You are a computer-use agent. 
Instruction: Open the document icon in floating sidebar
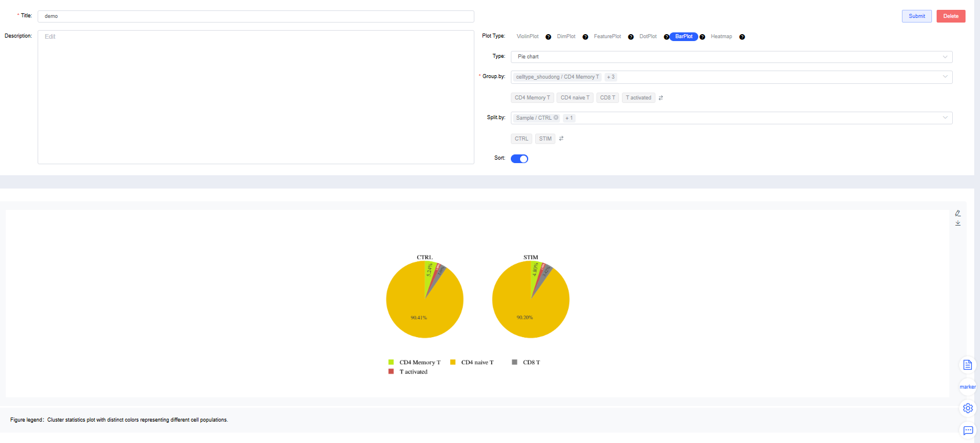coord(967,365)
